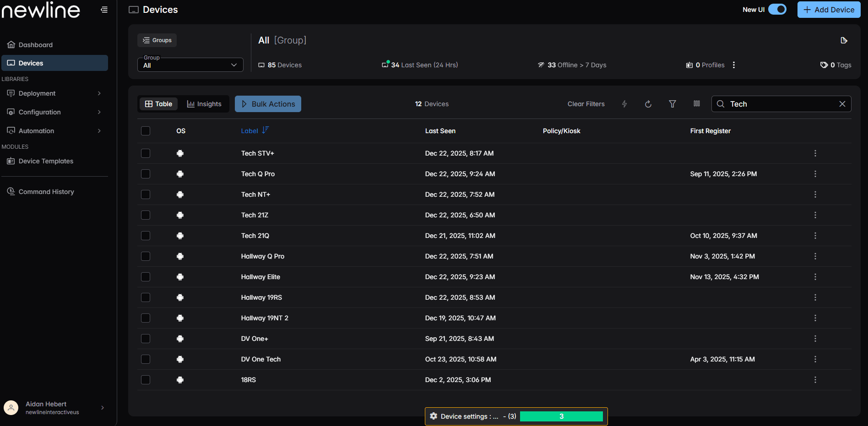The height and width of the screenshot is (426, 868).
Task: Select the Tech Q Pro row checkbox
Action: 146,174
